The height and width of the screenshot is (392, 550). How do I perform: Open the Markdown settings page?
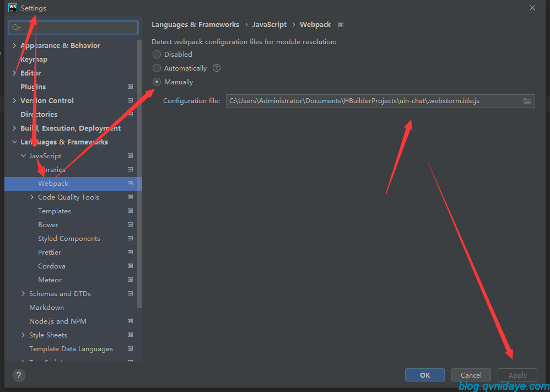47,308
